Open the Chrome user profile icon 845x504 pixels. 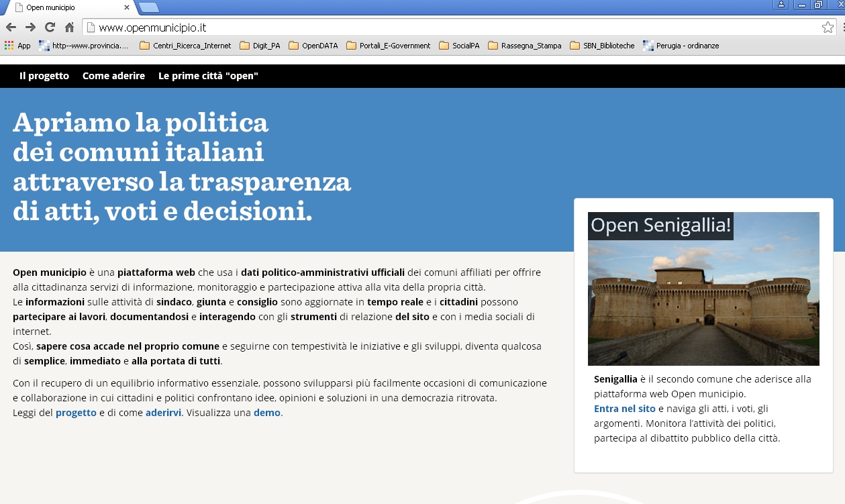tap(781, 5)
